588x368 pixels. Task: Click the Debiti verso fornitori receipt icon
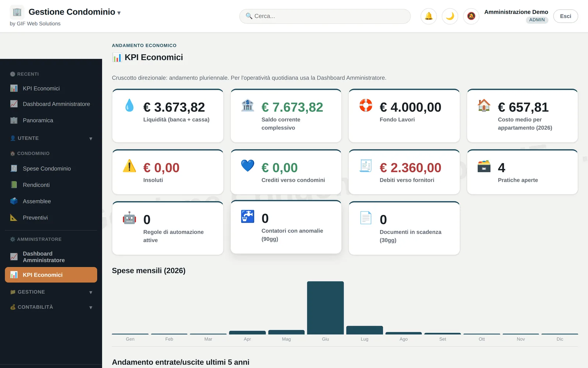[366, 166]
